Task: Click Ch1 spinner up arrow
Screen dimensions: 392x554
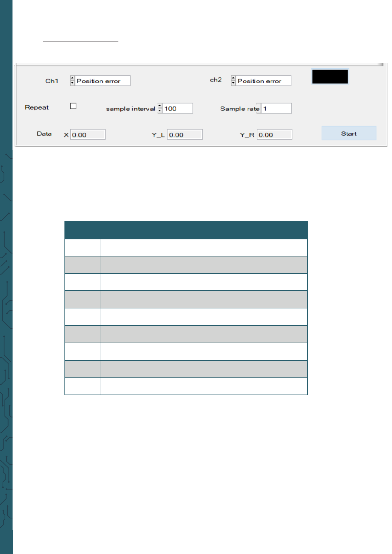Action: tap(72, 78)
